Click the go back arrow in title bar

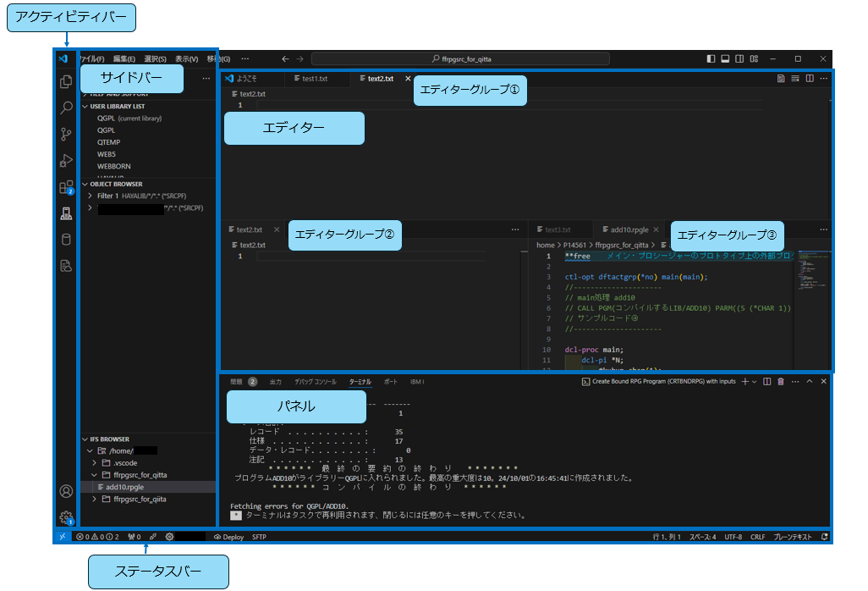click(x=285, y=58)
